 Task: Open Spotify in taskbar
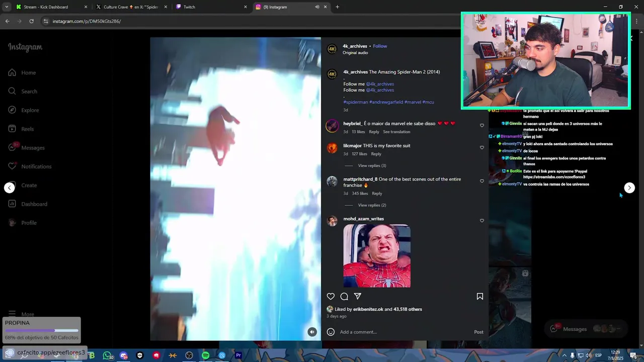(205, 355)
